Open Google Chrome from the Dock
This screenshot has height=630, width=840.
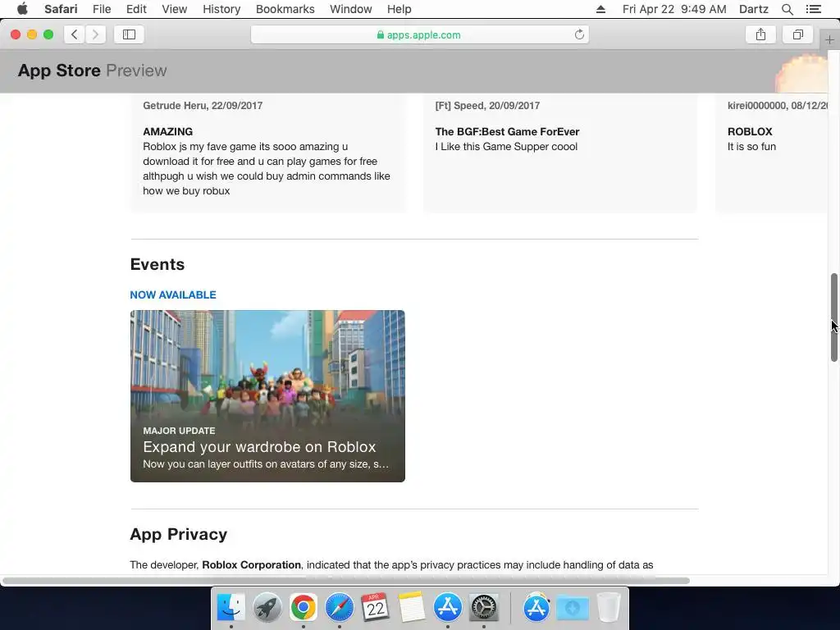(304, 607)
